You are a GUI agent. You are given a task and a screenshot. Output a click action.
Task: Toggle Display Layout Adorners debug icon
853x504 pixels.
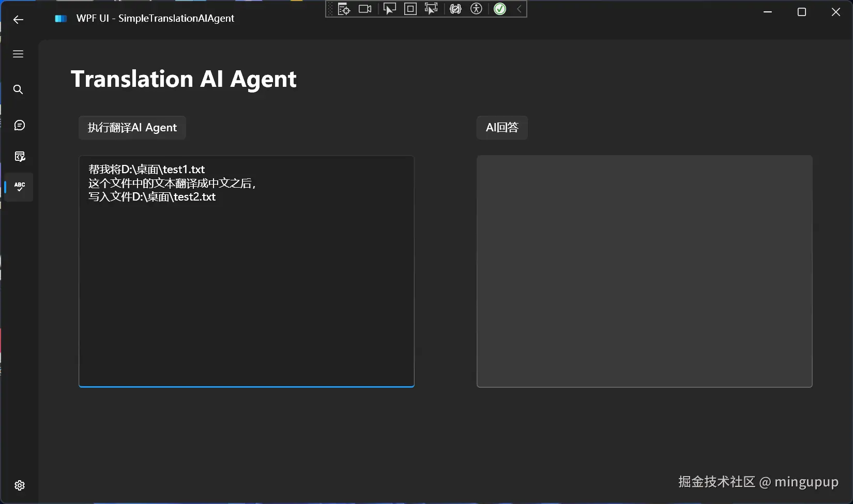[x=410, y=9]
